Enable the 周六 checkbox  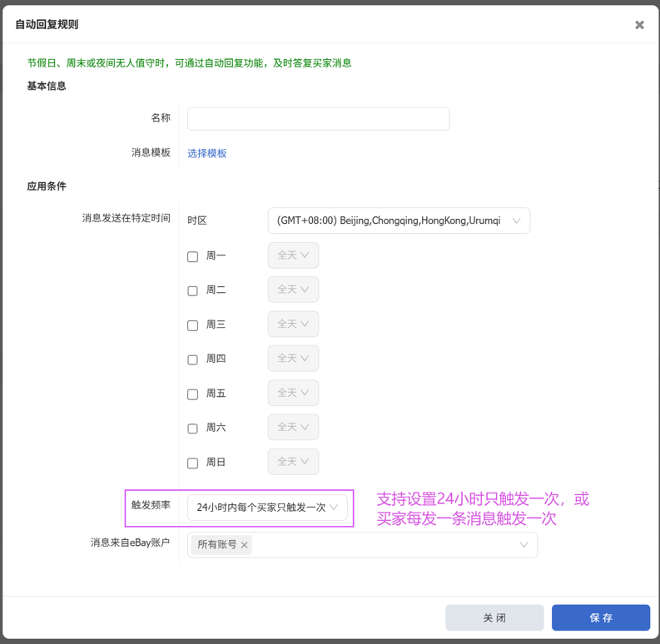point(192,429)
